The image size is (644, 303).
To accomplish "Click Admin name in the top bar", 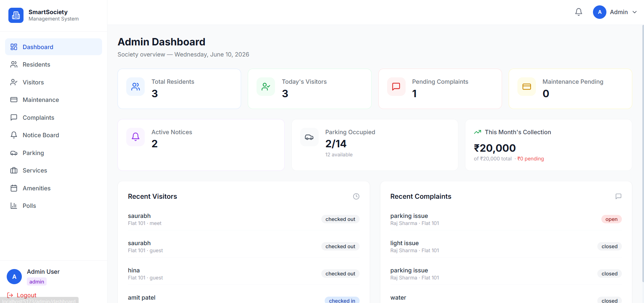I will 619,12.
